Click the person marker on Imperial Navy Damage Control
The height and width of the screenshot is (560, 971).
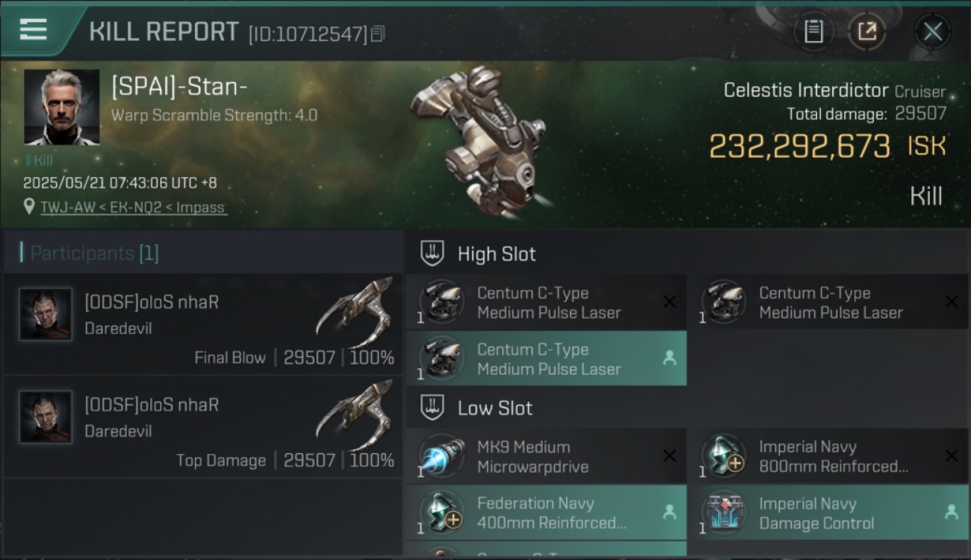click(952, 512)
